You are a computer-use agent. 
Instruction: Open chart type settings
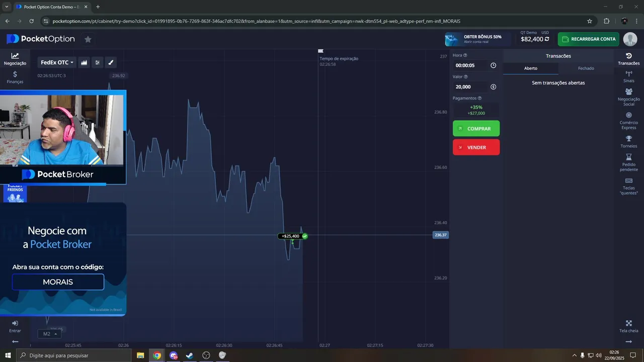[x=84, y=62]
